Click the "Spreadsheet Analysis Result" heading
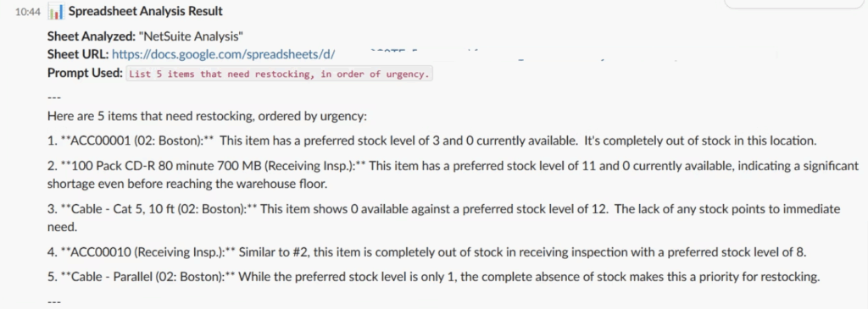Image resolution: width=868 pixels, height=309 pixels. click(146, 12)
